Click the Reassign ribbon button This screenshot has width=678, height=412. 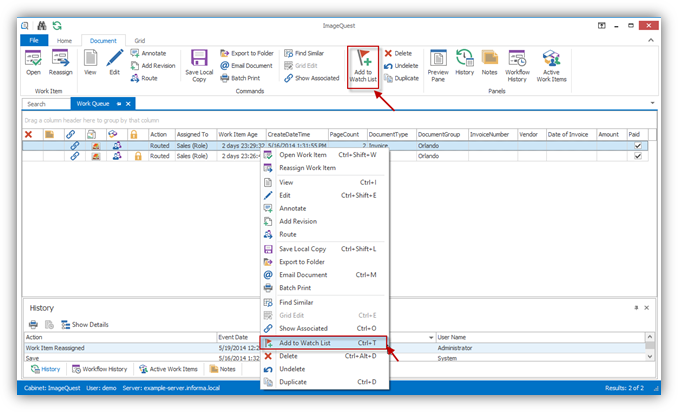pos(60,63)
